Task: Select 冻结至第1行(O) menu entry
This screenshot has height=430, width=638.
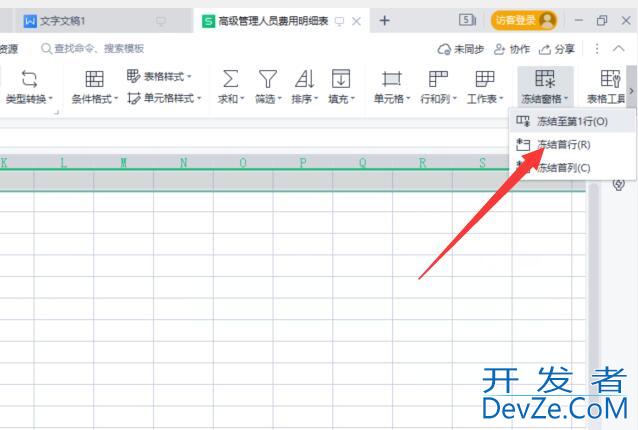Action: [572, 121]
